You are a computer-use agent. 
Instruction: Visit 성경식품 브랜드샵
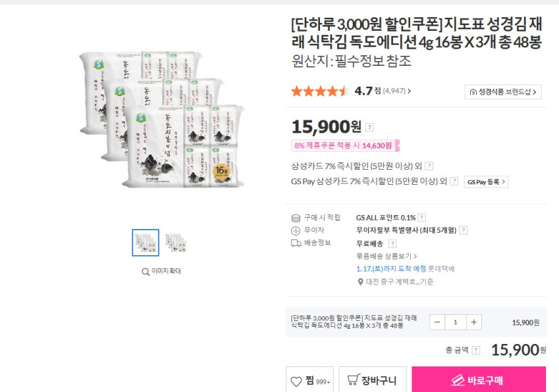[x=502, y=92]
